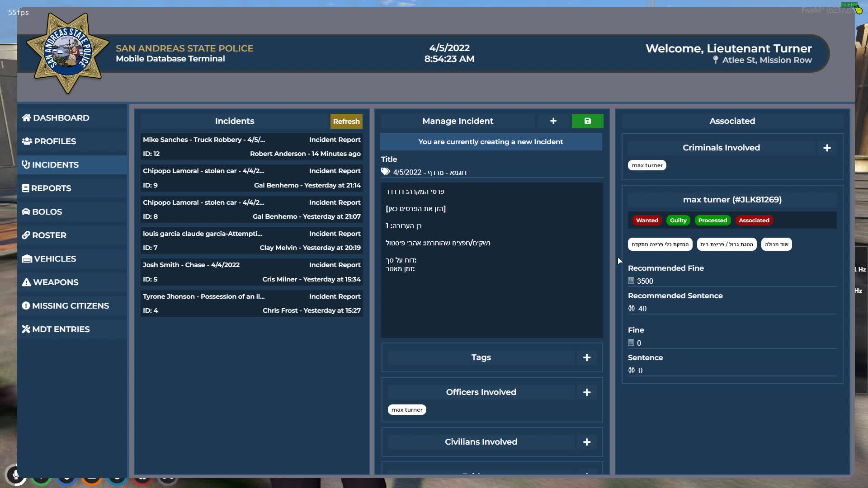The width and height of the screenshot is (868, 488).
Task: Add a criminal with Criminals Involved plus
Action: click(x=827, y=148)
